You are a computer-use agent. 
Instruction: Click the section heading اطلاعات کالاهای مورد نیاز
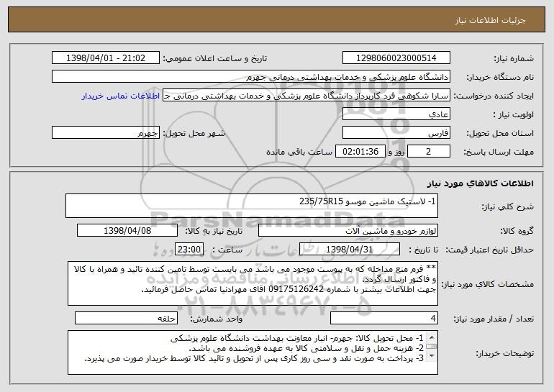pos(481,183)
